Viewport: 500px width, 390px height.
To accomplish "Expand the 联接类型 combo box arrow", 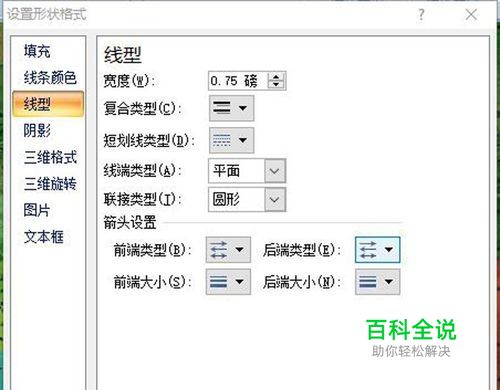I will (275, 200).
